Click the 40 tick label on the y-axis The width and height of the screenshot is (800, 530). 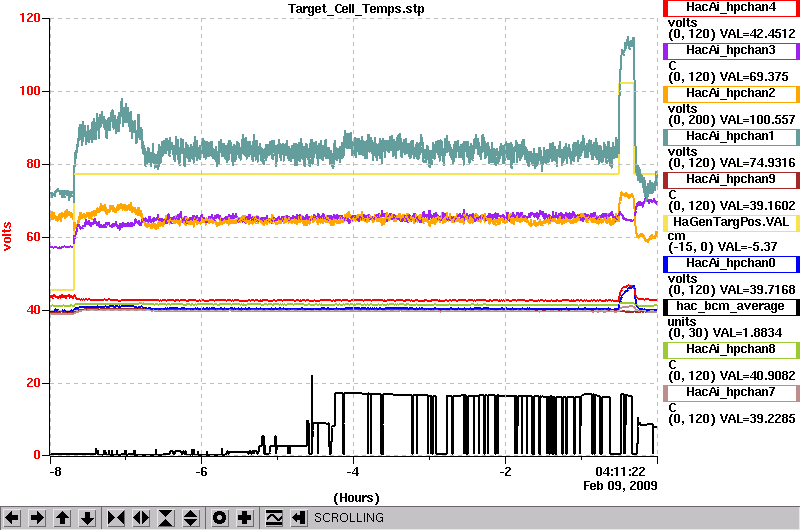[x=33, y=310]
